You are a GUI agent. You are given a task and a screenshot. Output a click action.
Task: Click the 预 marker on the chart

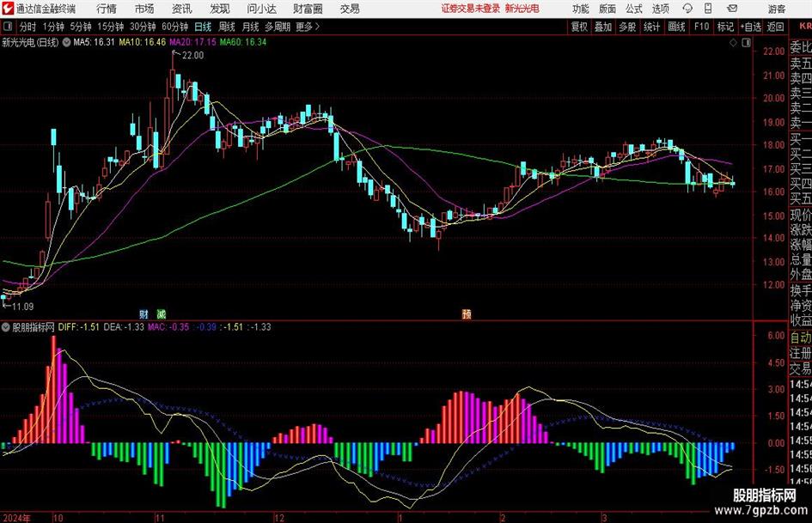click(467, 313)
